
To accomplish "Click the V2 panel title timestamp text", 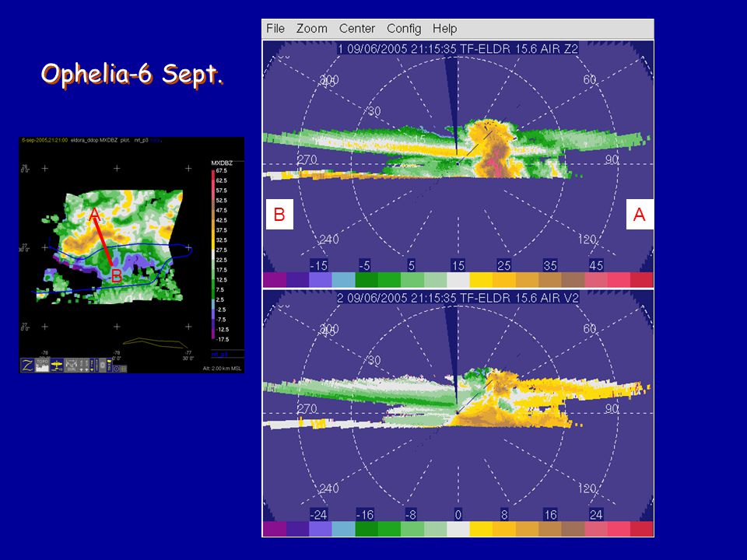I will (x=458, y=298).
